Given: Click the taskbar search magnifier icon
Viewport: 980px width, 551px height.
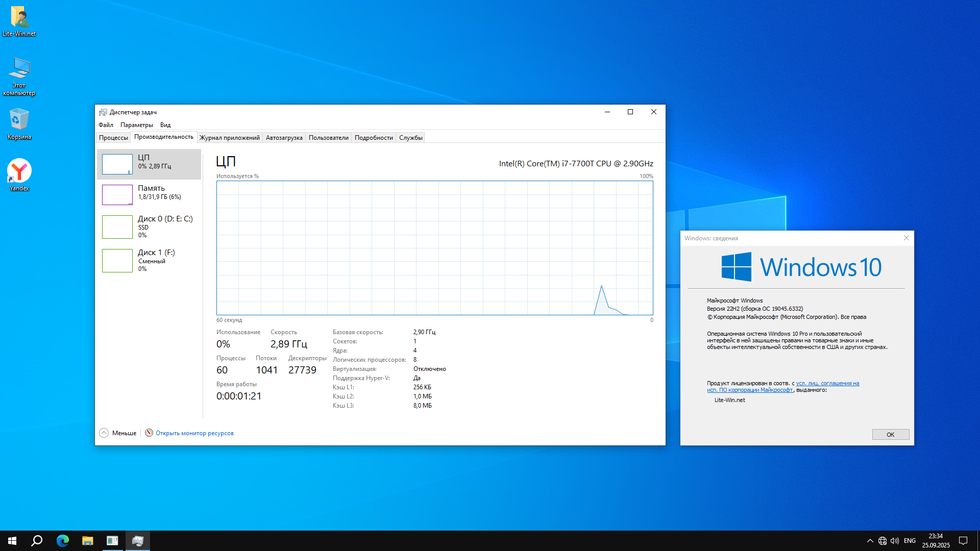Looking at the screenshot, I should tap(37, 541).
